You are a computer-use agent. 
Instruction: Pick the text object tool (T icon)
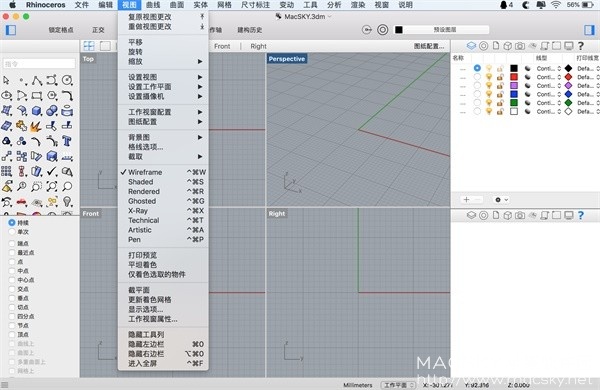67,141
